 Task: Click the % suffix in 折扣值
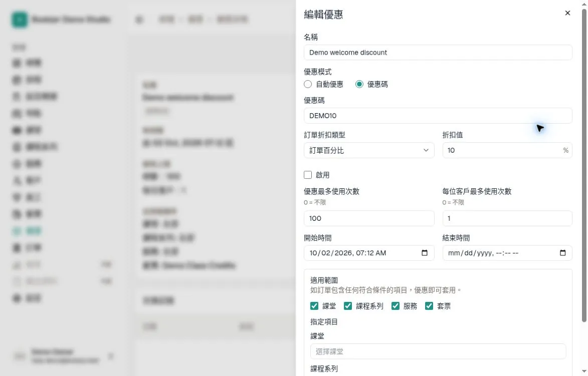coord(565,150)
